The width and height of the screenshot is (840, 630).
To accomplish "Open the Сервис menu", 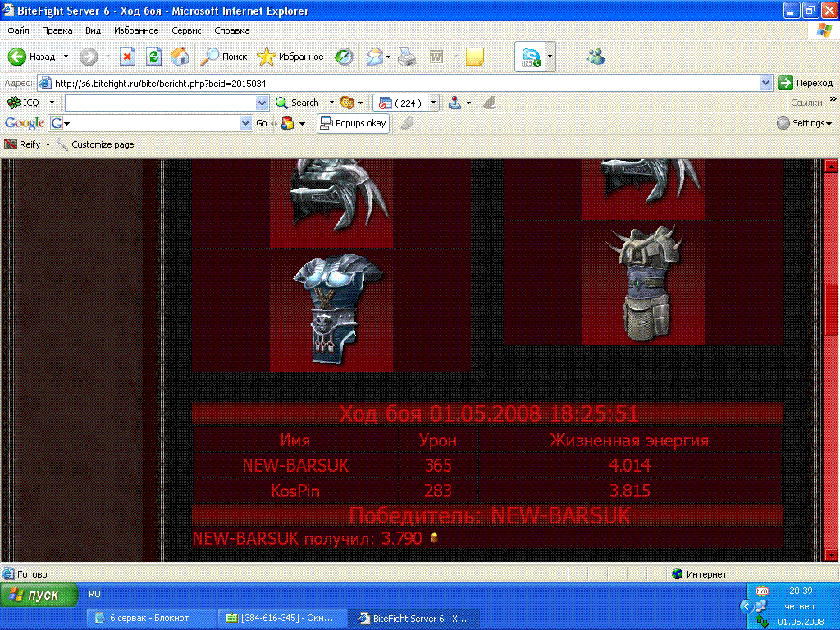I will click(x=186, y=30).
